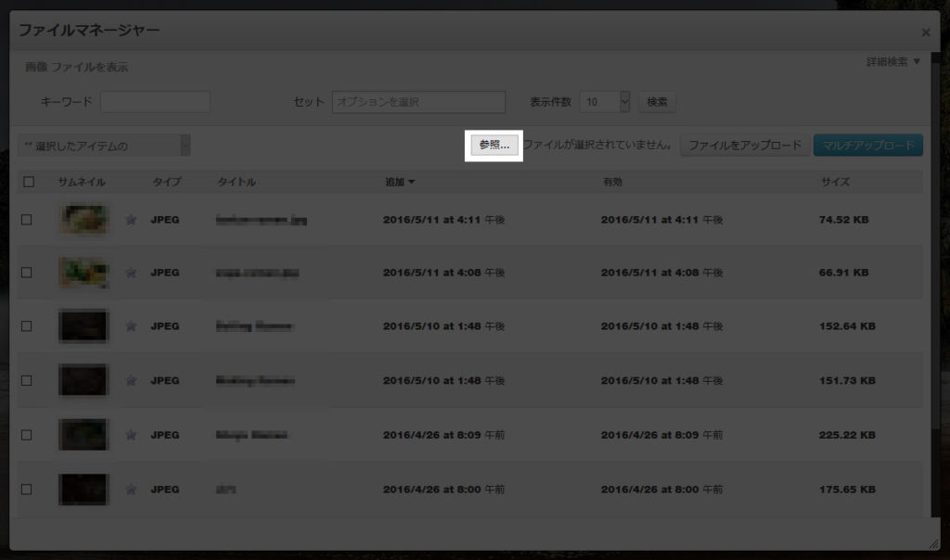950x560 pixels.
Task: Click the highlighted 参照 browse button
Action: 493,145
